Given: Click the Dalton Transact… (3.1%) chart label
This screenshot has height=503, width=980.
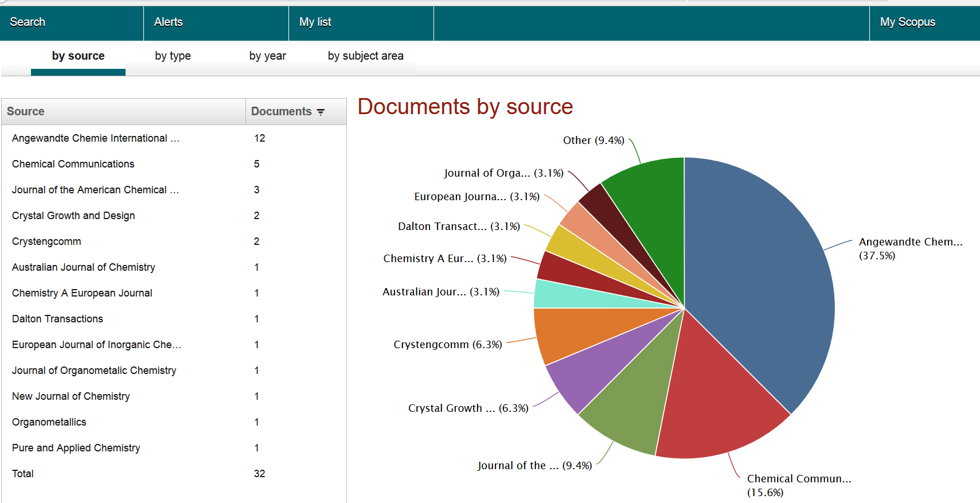Looking at the screenshot, I should pyautogui.click(x=459, y=227).
